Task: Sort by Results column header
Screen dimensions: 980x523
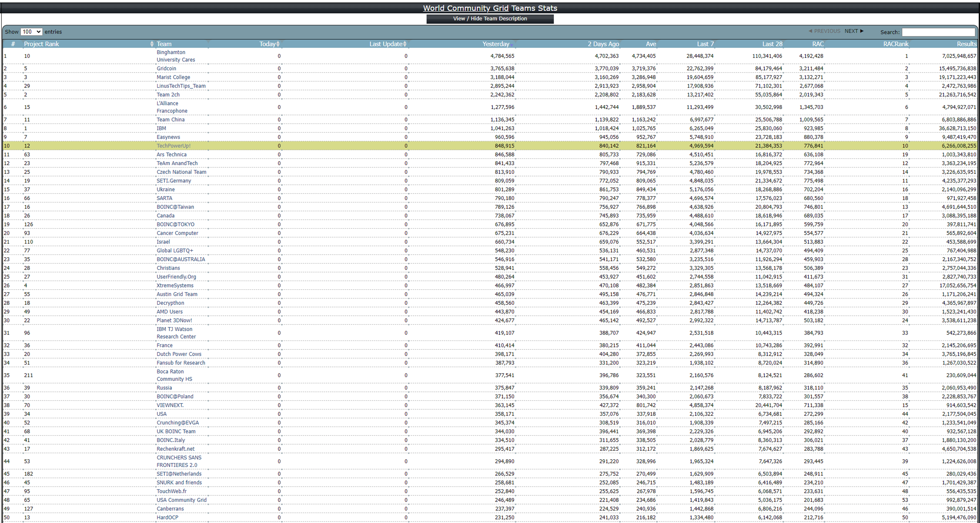Action: (967, 44)
